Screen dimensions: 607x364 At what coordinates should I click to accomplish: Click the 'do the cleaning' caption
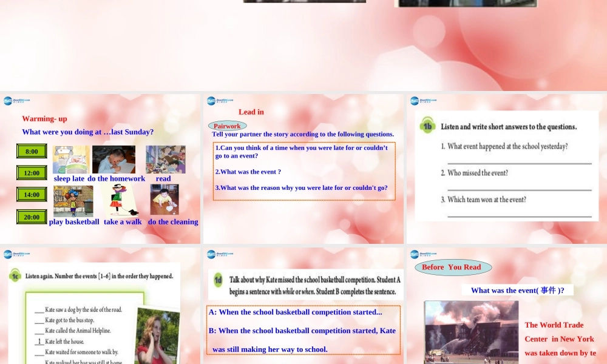coord(173,222)
